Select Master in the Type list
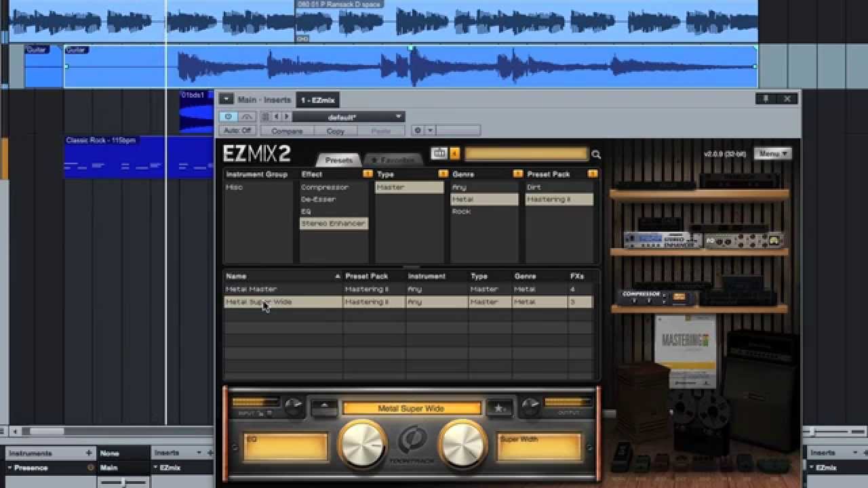 [410, 187]
